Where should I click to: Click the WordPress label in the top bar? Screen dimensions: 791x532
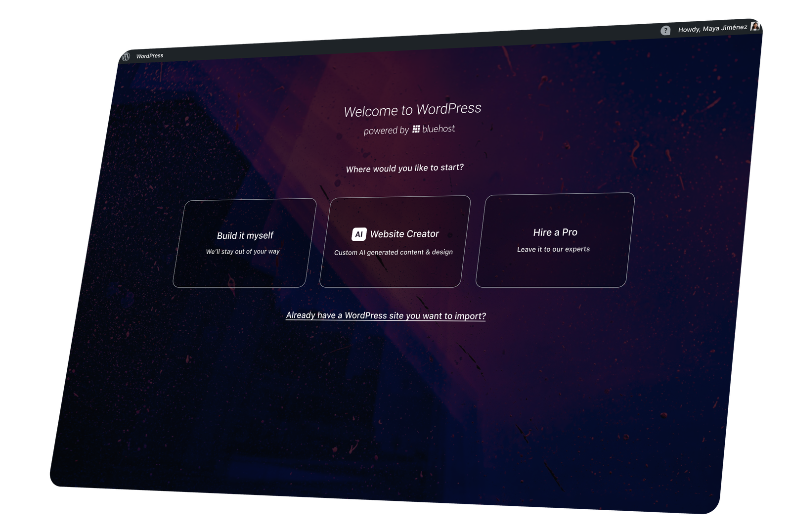(x=150, y=56)
